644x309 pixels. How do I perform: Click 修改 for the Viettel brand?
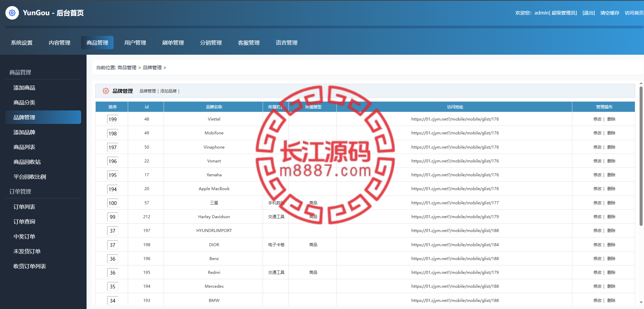pyautogui.click(x=597, y=119)
